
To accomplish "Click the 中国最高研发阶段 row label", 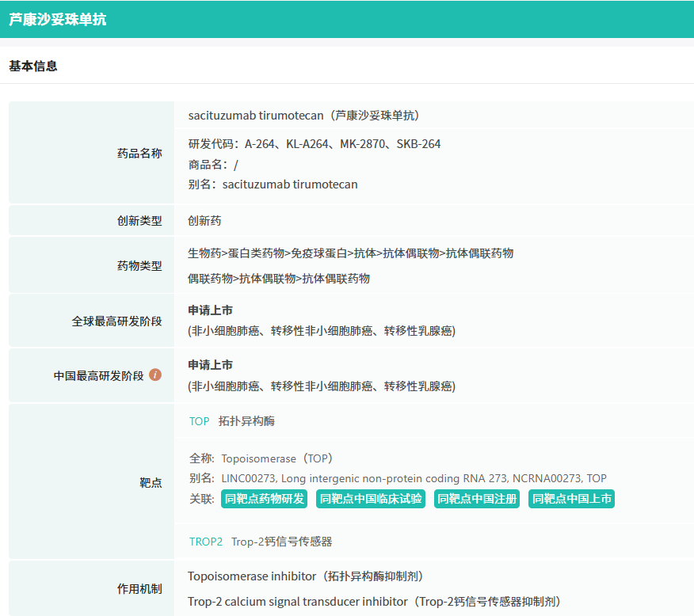I will 99,375.
